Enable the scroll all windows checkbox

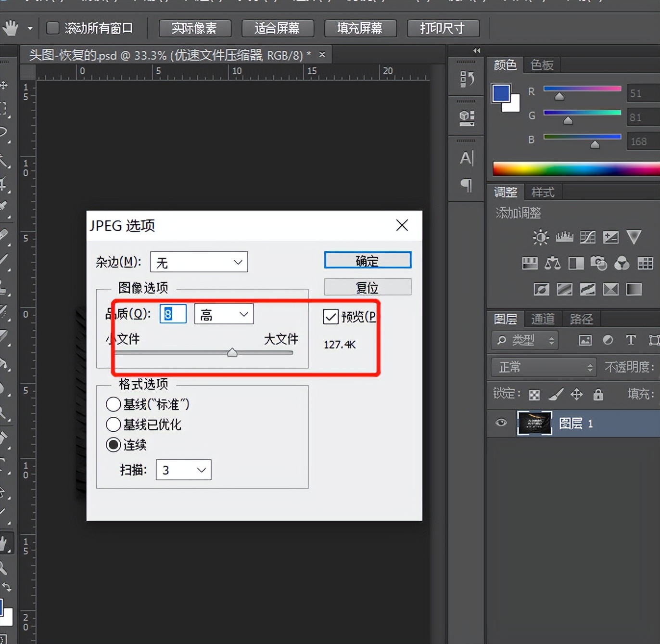click(53, 28)
